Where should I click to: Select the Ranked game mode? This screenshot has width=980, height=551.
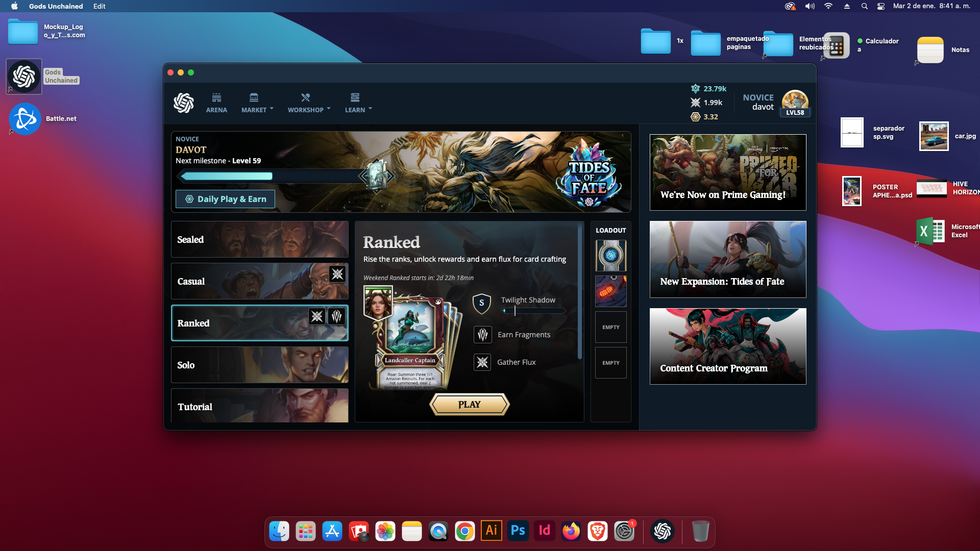[x=260, y=323]
